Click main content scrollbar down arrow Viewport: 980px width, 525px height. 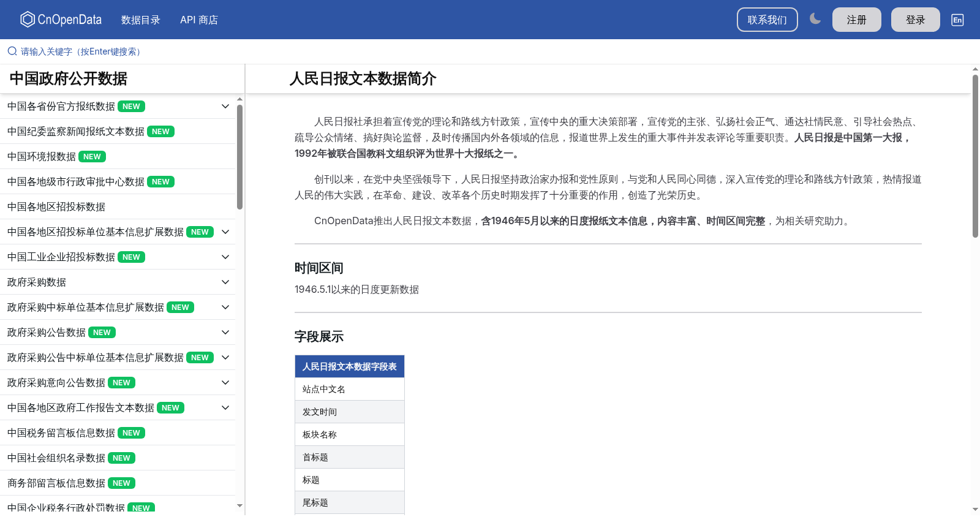[x=975, y=509]
